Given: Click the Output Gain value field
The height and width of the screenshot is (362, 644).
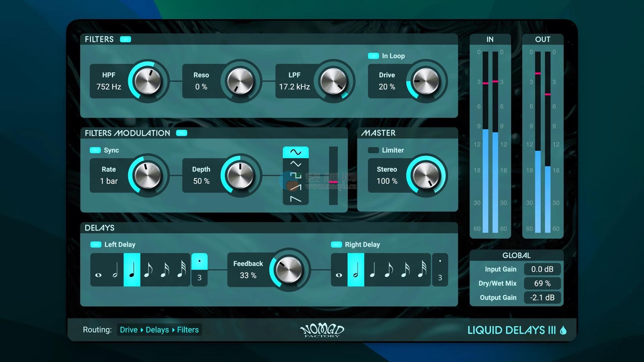Looking at the screenshot, I should point(542,297).
